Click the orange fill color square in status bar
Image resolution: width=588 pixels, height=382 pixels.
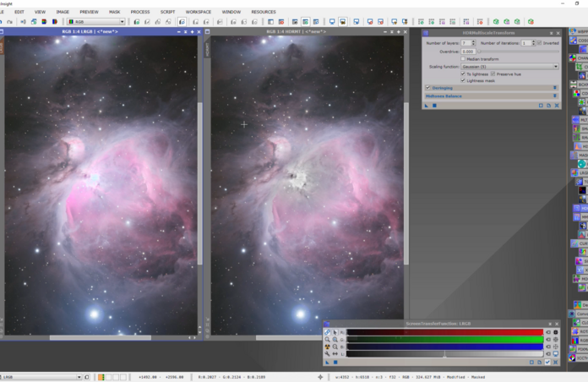click(101, 377)
